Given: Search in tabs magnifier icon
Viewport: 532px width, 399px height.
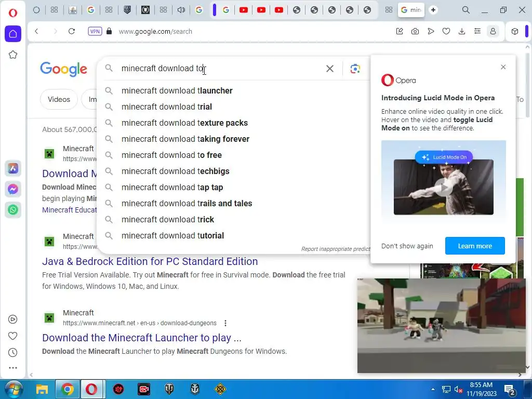Looking at the screenshot, I should pyautogui.click(x=466, y=10).
